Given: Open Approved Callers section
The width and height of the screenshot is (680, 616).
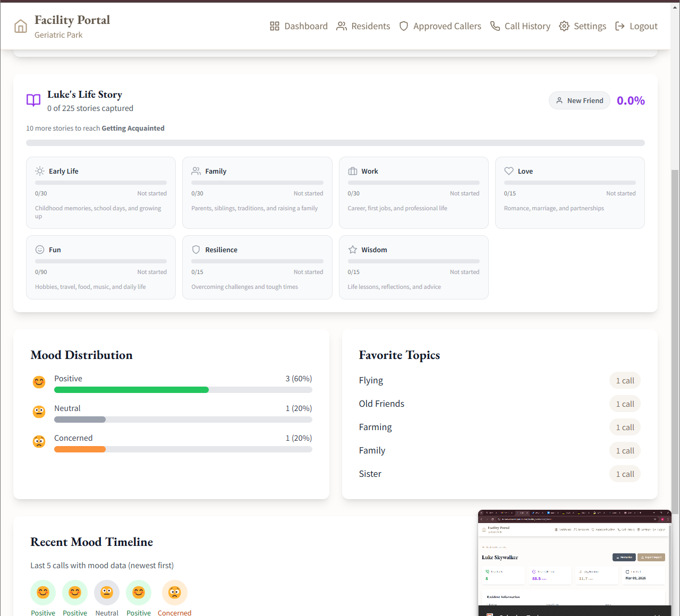Looking at the screenshot, I should pos(440,26).
